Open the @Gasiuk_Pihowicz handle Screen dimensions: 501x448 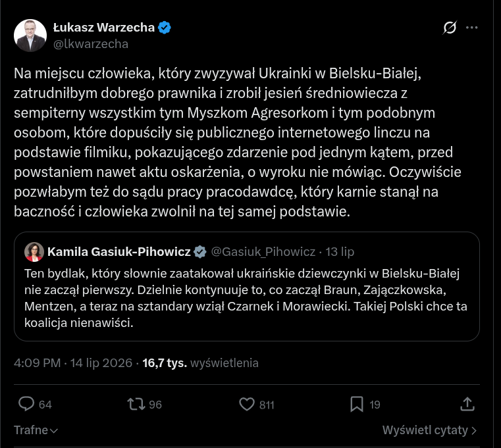(263, 252)
